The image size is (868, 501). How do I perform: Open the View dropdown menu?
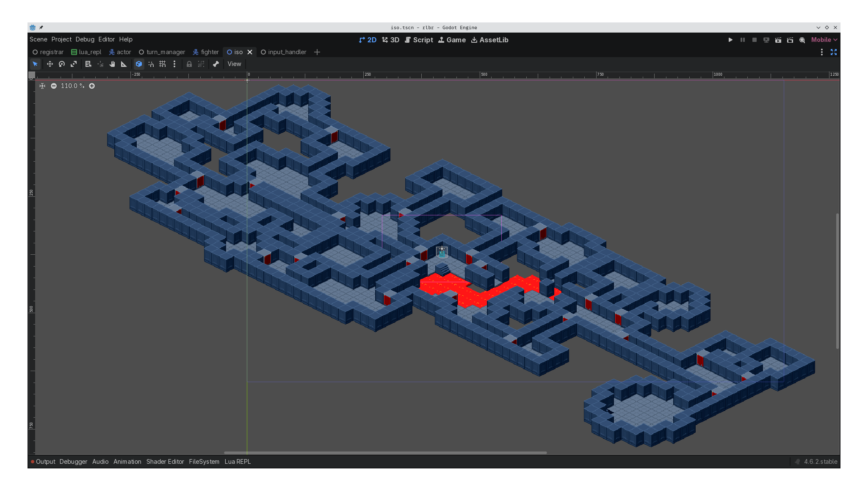pyautogui.click(x=234, y=64)
